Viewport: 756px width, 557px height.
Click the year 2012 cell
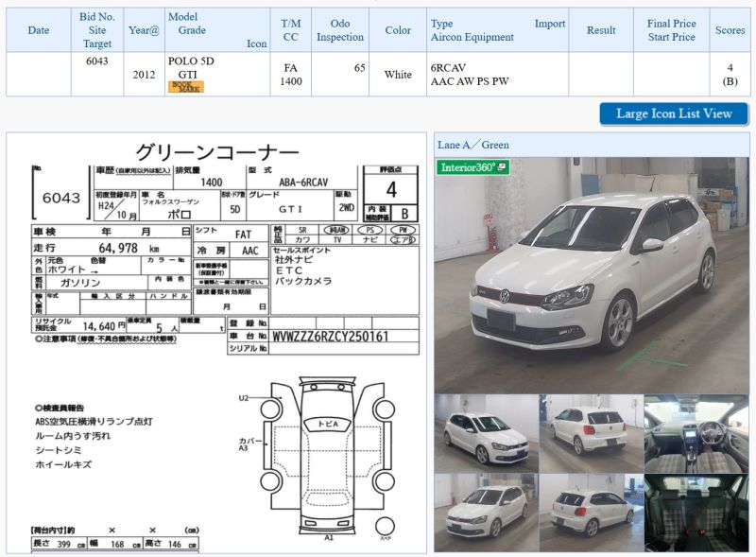click(x=144, y=75)
